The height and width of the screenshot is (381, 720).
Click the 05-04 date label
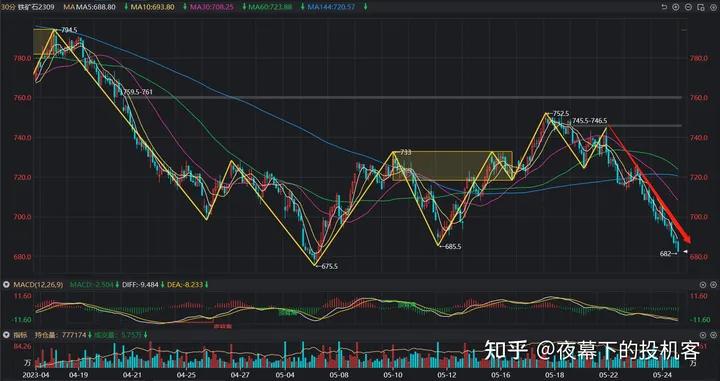[x=286, y=375]
